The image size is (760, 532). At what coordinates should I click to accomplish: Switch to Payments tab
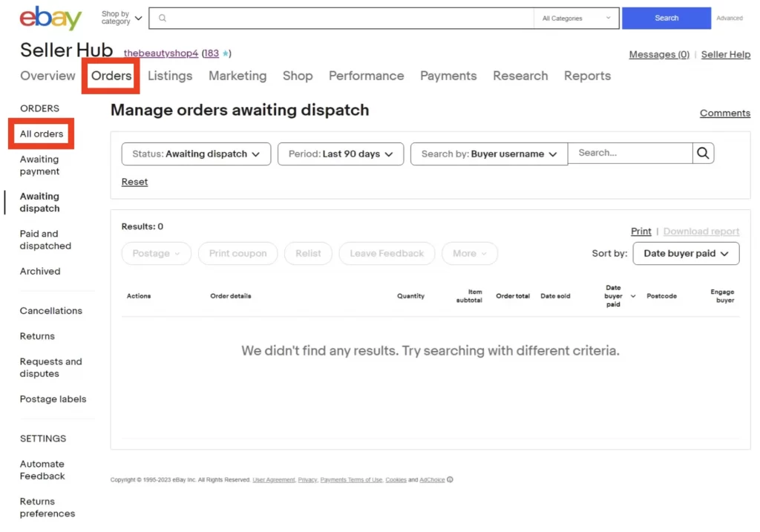[x=448, y=76]
